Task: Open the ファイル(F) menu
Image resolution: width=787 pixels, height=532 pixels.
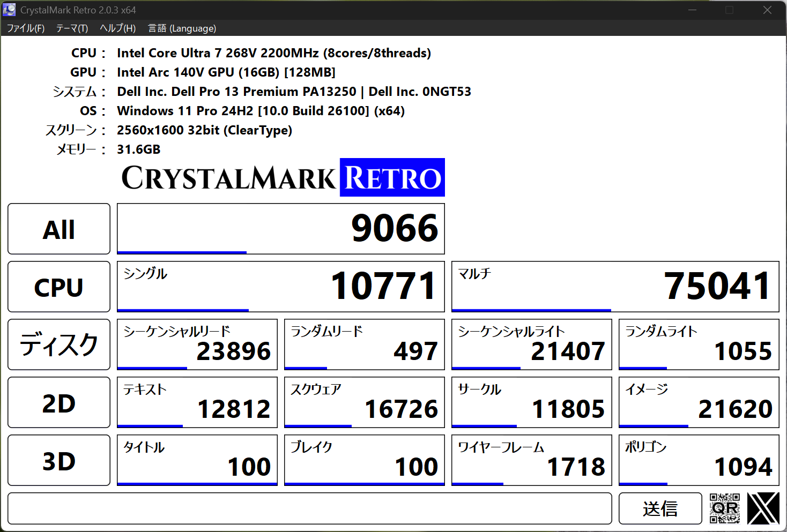Action: point(25,28)
